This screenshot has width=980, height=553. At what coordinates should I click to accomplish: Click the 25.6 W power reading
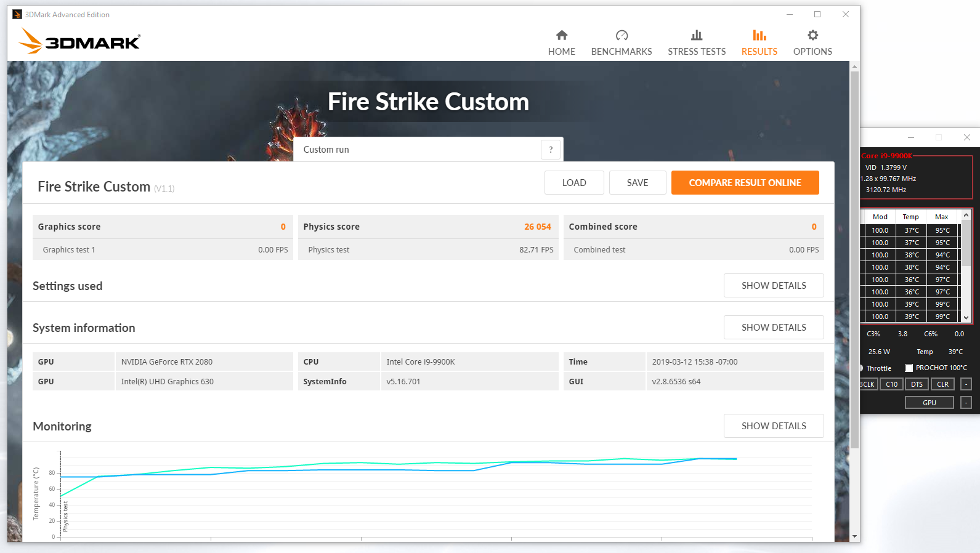pyautogui.click(x=879, y=352)
